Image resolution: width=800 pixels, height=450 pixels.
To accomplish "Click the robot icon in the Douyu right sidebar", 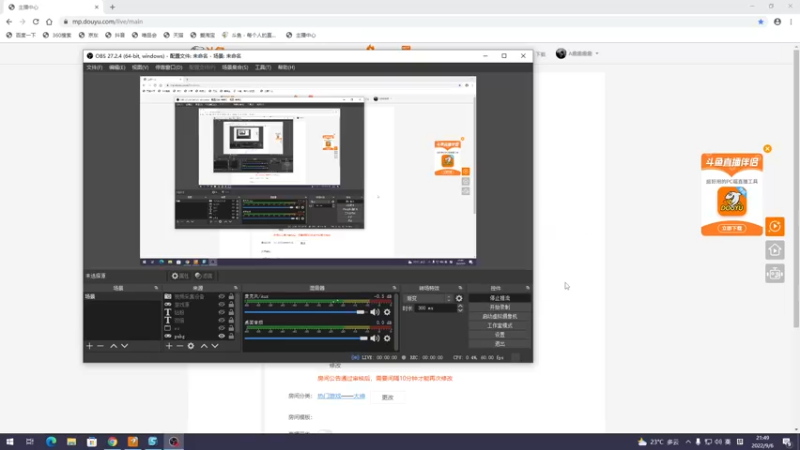I will tap(774, 274).
